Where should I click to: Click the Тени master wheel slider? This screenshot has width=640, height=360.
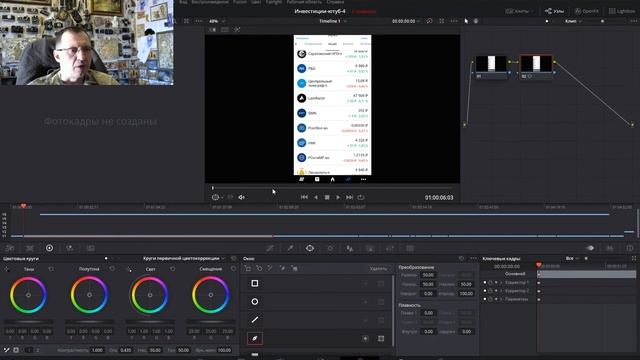point(28,322)
